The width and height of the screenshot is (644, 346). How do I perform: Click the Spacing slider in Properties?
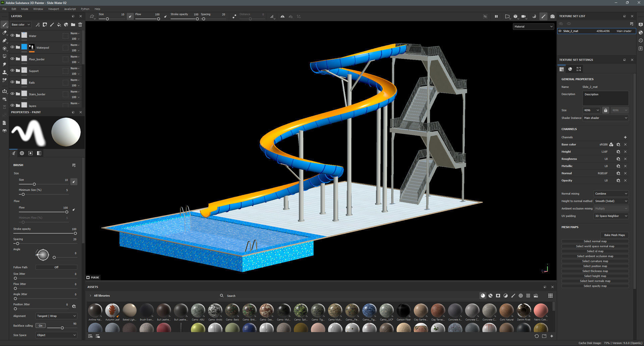(x=45, y=243)
